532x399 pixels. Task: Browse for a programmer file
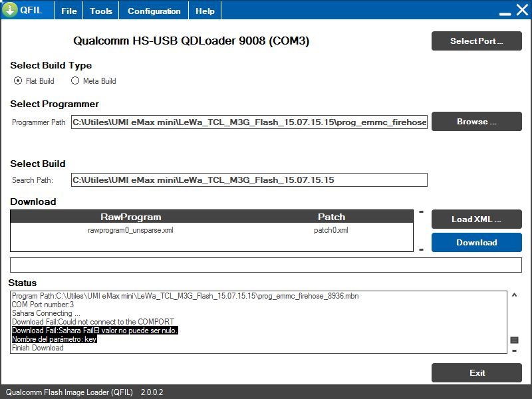pyautogui.click(x=476, y=122)
